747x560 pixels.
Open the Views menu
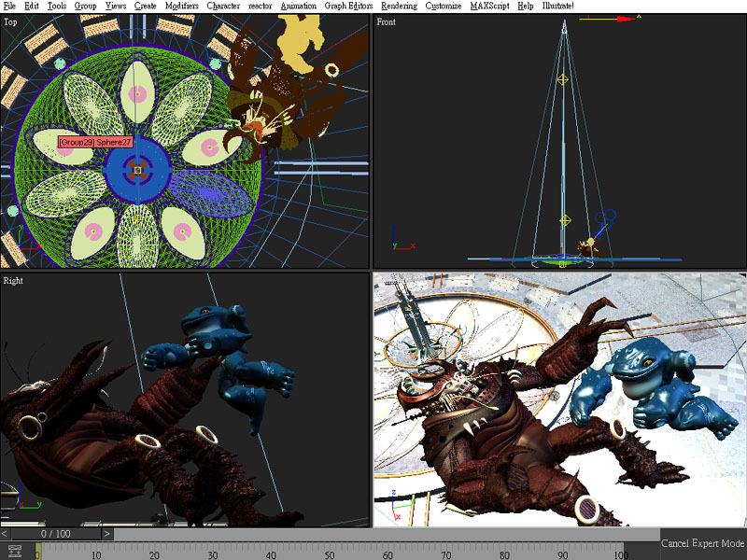[x=116, y=6]
